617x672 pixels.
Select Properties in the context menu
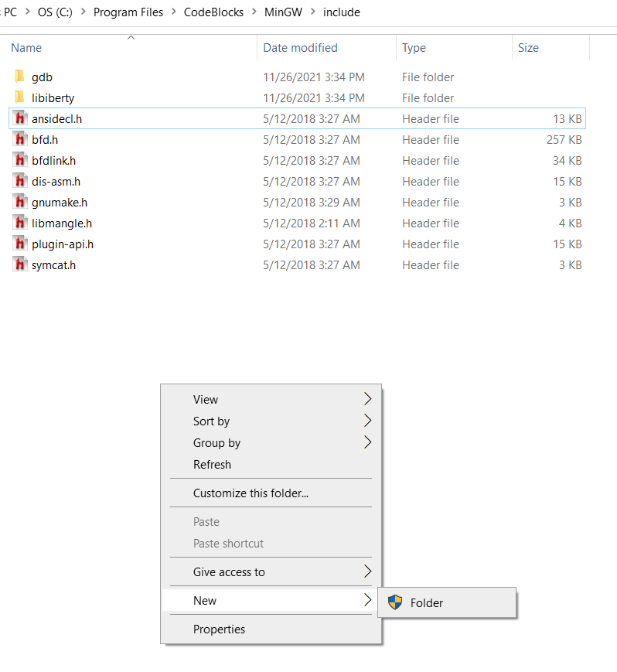[219, 629]
